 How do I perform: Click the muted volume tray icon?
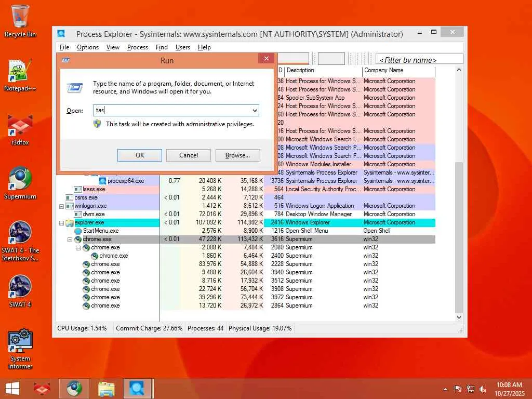coord(483,389)
